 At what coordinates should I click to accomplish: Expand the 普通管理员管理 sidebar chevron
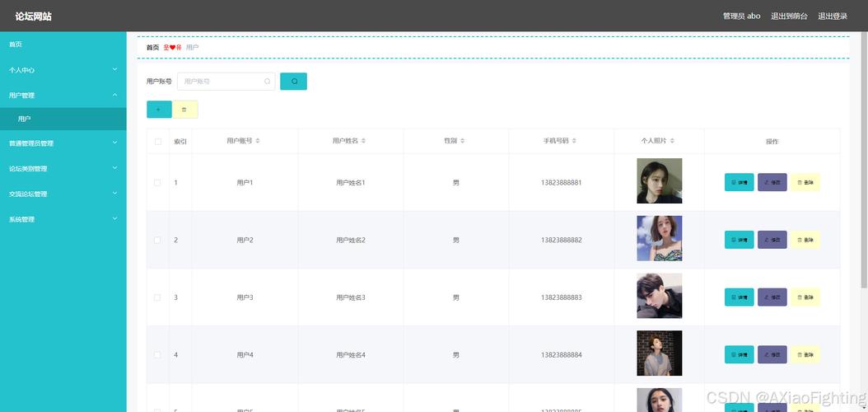tap(114, 143)
